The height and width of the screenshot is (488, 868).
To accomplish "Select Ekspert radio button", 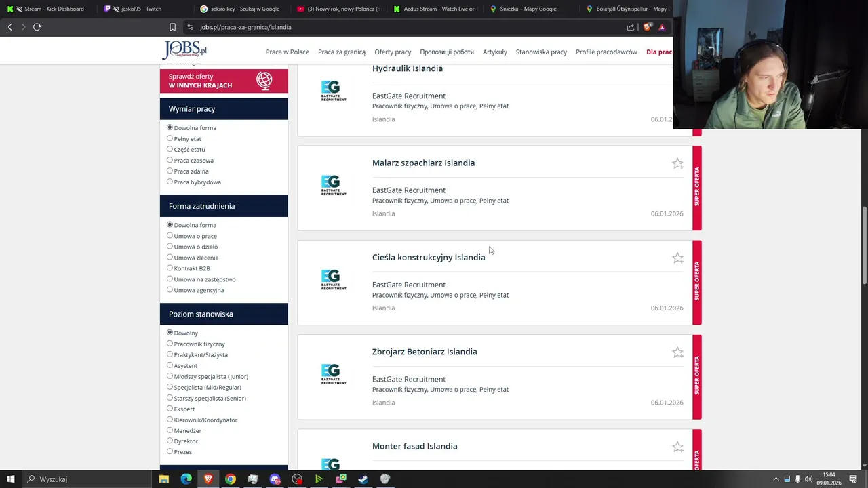I will click(170, 409).
